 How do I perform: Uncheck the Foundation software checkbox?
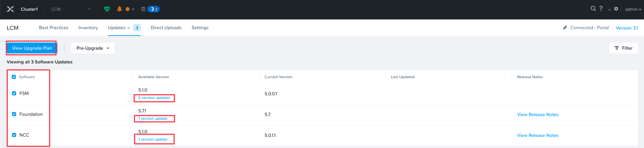pyautogui.click(x=14, y=114)
